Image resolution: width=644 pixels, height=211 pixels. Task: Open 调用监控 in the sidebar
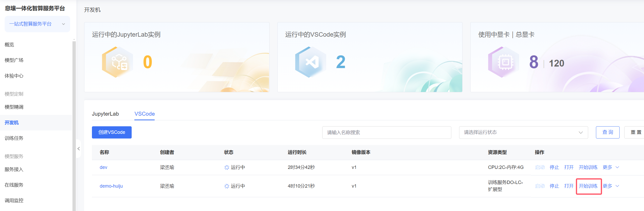point(14,201)
